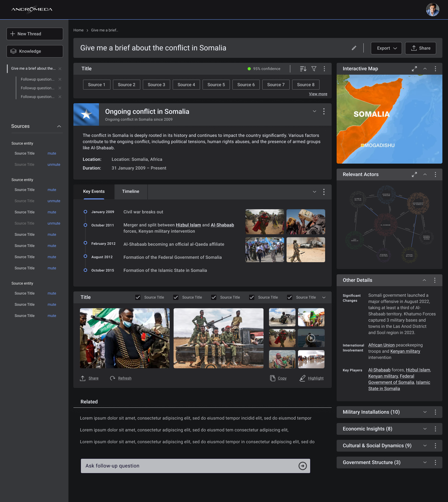Uncheck the first Source Title checkbox

click(x=138, y=297)
